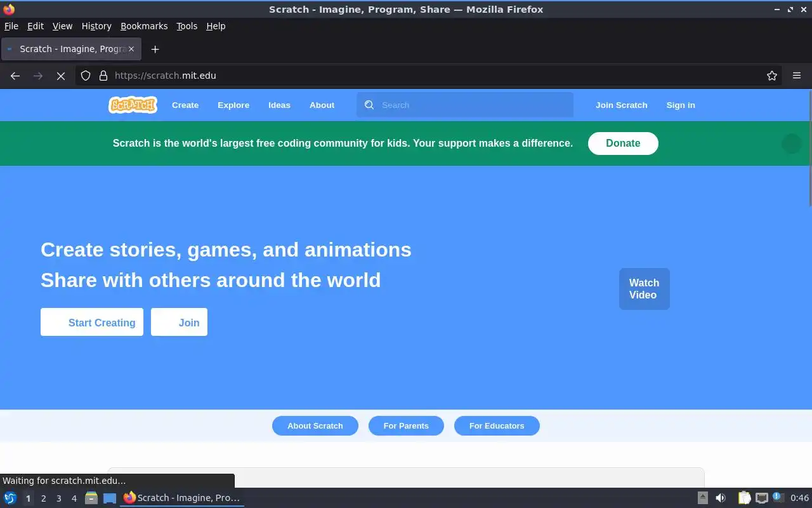This screenshot has height=508, width=812.
Task: Play the Watch Video button
Action: pos(645,289)
